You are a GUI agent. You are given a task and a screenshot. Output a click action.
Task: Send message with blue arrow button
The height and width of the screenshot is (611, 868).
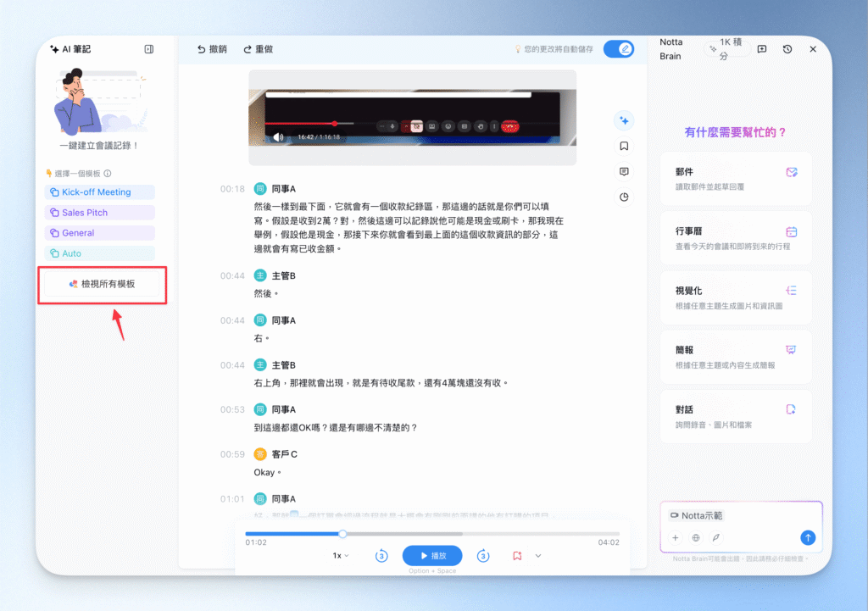click(x=808, y=537)
